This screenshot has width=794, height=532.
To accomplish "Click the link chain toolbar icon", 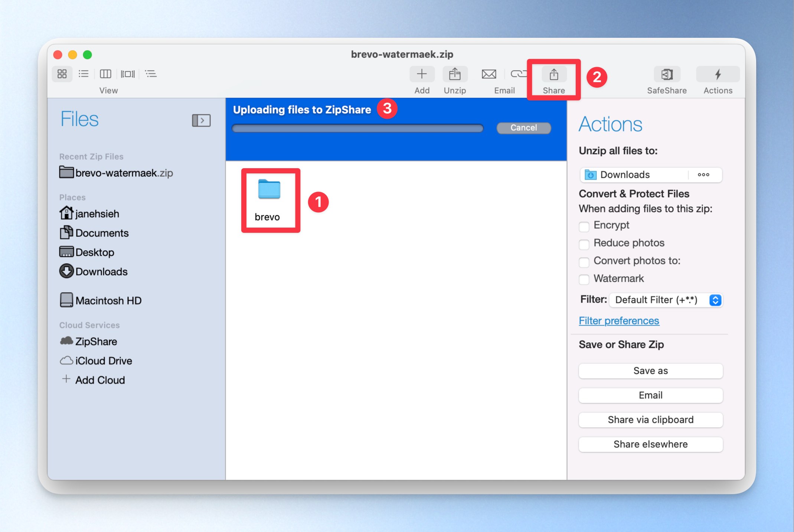I will (x=518, y=74).
